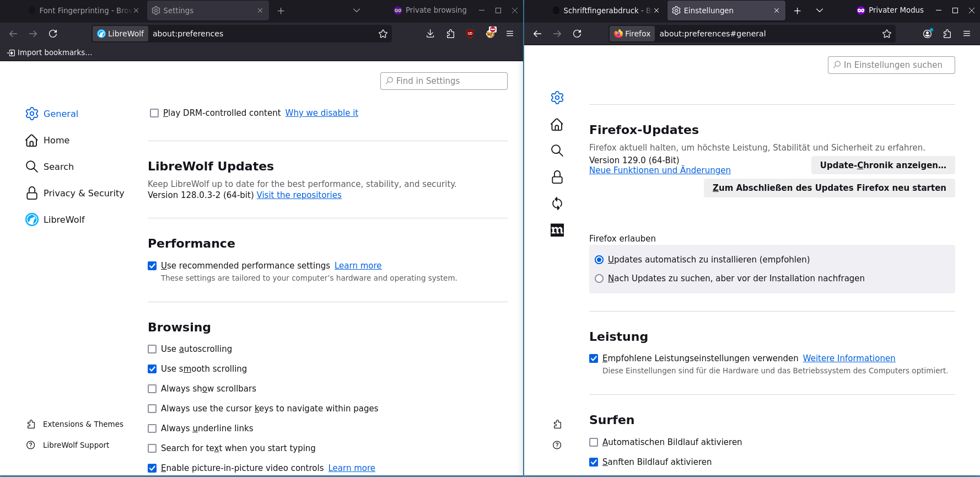Disable Use smooth scrolling checkbox
This screenshot has width=980, height=477.
point(152,369)
